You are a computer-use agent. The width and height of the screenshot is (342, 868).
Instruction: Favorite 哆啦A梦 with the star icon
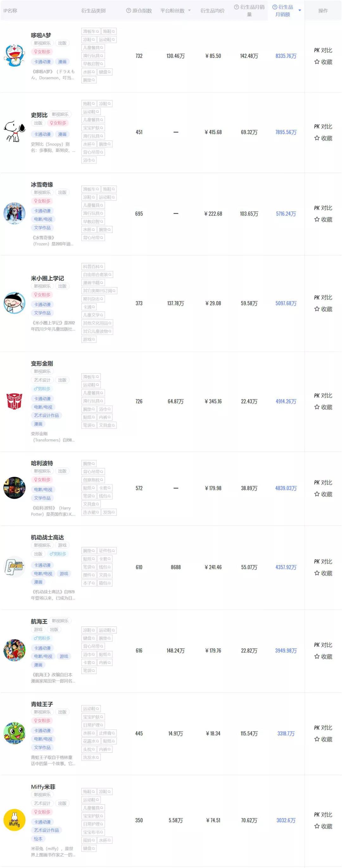coord(317,62)
